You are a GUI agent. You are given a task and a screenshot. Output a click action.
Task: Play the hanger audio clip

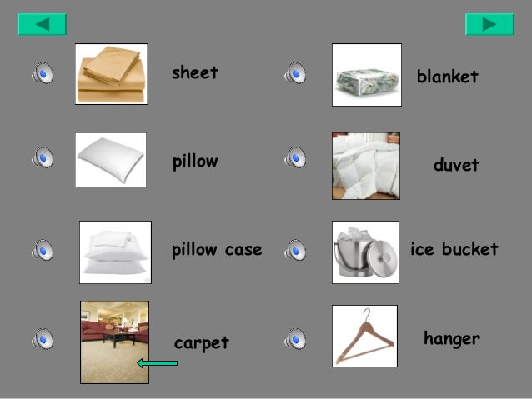(295, 338)
